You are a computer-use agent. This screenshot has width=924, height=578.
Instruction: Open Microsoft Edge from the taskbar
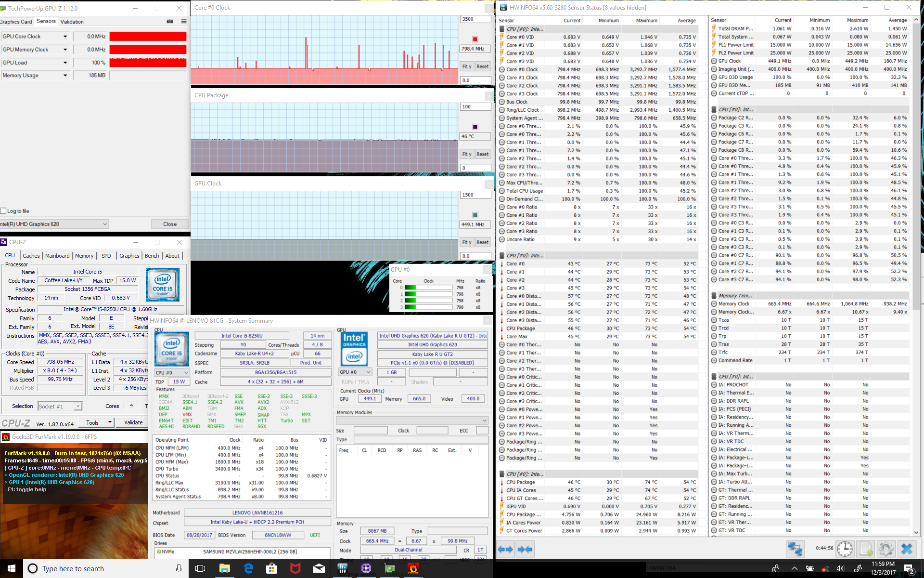(248, 568)
